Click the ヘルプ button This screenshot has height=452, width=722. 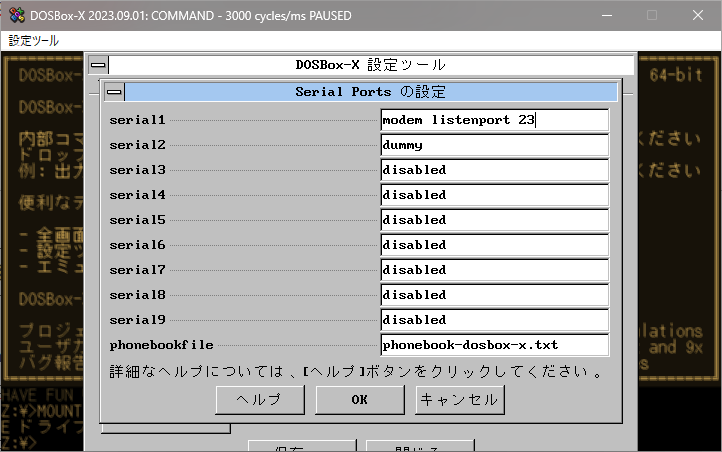(260, 400)
